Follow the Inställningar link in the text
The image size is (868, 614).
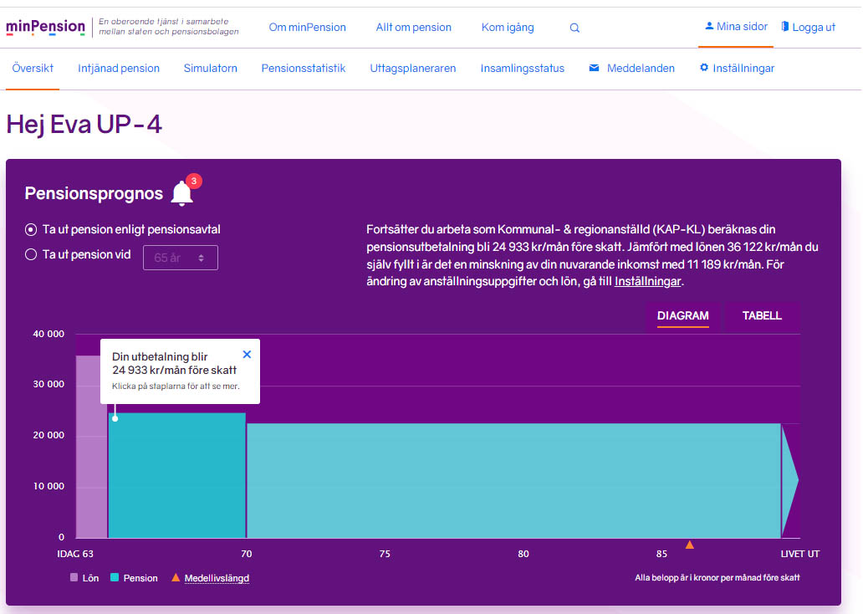pos(648,282)
